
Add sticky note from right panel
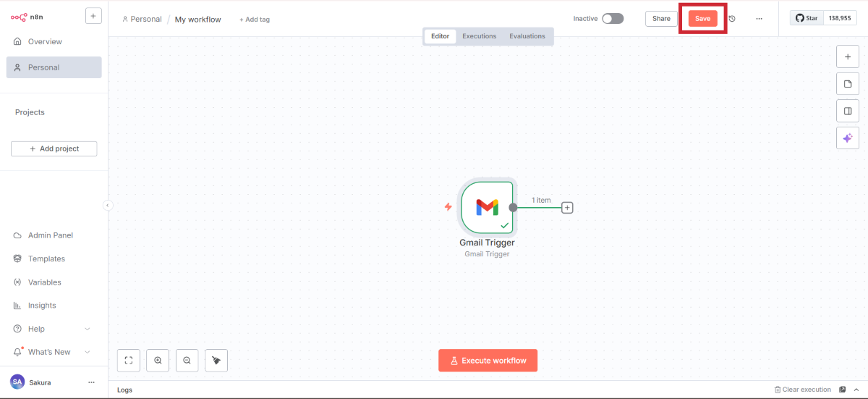847,84
